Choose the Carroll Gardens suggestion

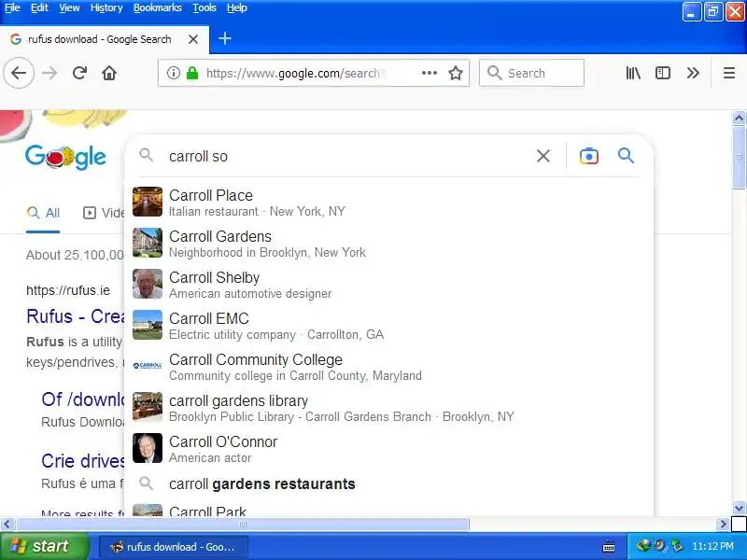pos(388,243)
